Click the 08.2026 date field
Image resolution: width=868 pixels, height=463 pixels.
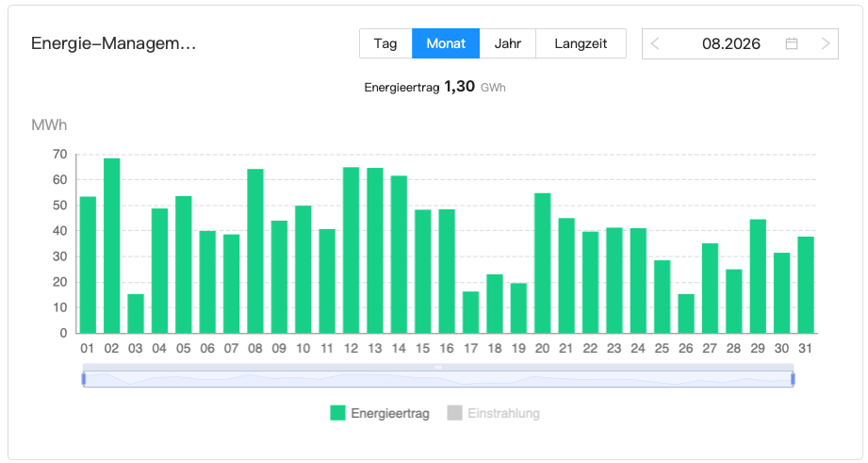coord(740,43)
